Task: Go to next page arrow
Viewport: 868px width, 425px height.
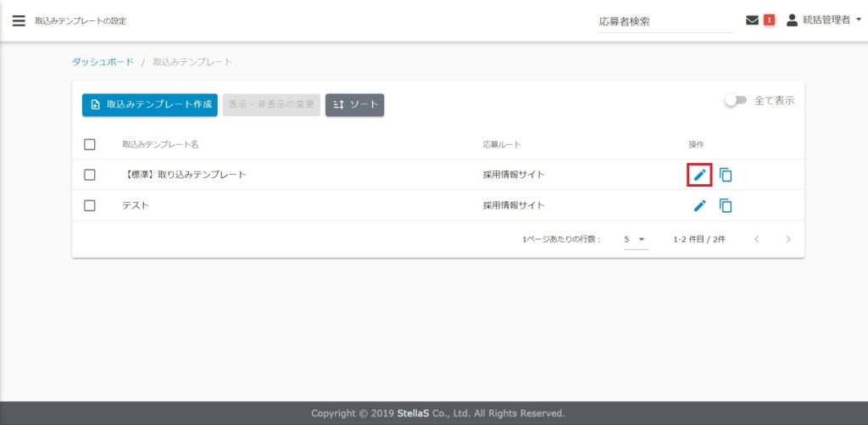Action: 788,239
